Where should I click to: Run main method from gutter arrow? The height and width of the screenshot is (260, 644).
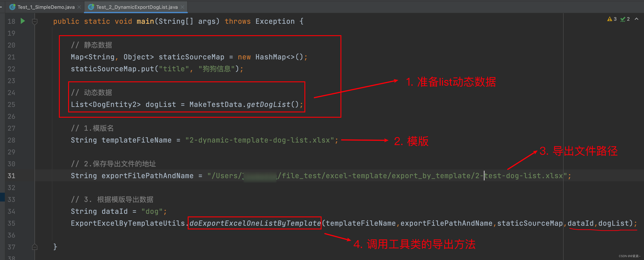click(x=23, y=21)
